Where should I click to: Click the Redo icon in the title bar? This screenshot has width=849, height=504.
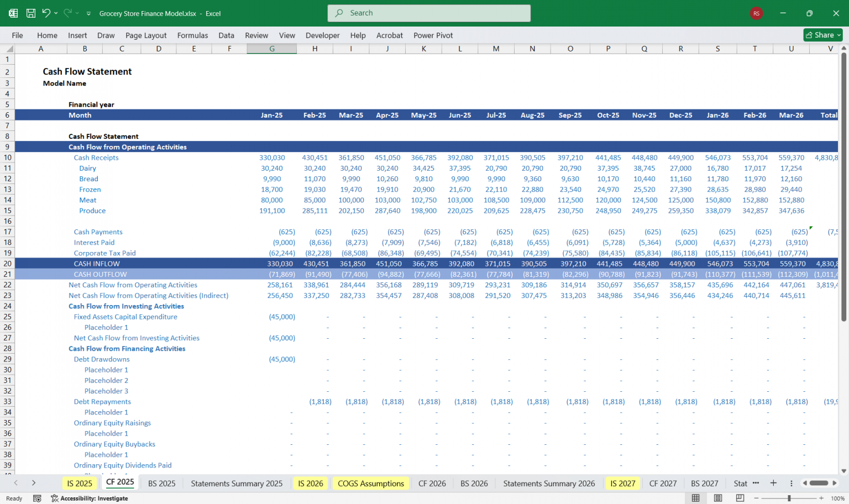click(68, 13)
